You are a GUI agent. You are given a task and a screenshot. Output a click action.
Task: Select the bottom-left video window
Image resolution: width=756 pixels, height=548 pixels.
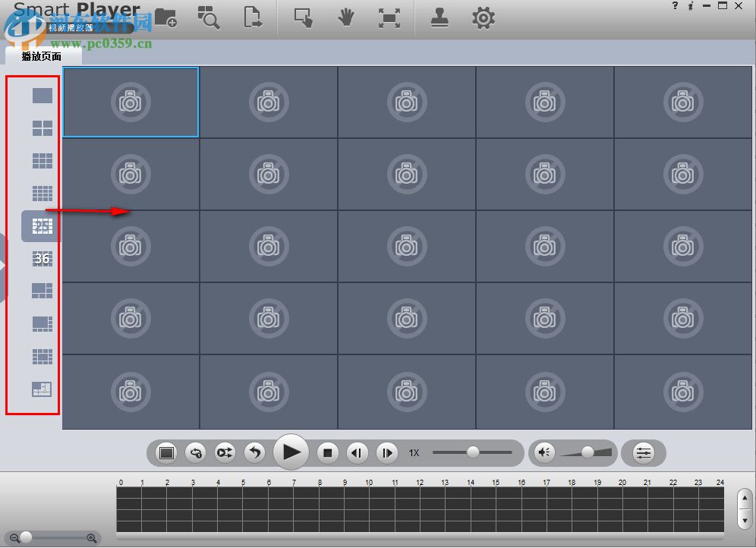[131, 392]
